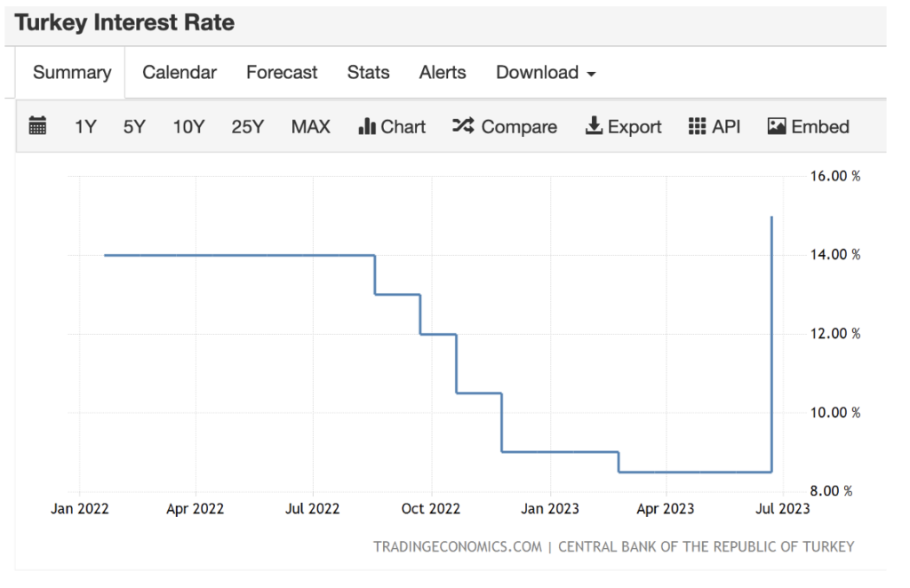Open the Calendar tab
Image resolution: width=910 pixels, height=588 pixels.
pos(180,73)
